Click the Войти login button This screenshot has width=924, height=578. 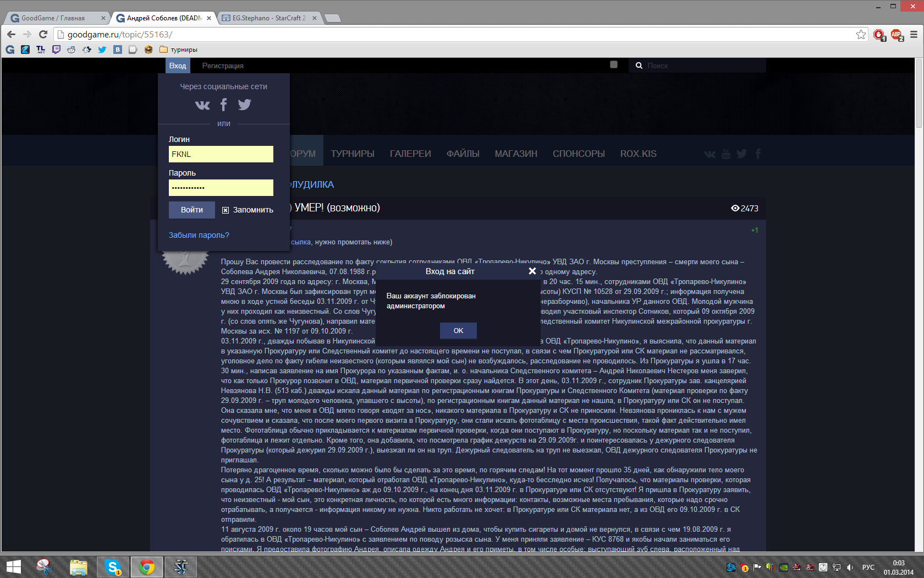coord(192,210)
